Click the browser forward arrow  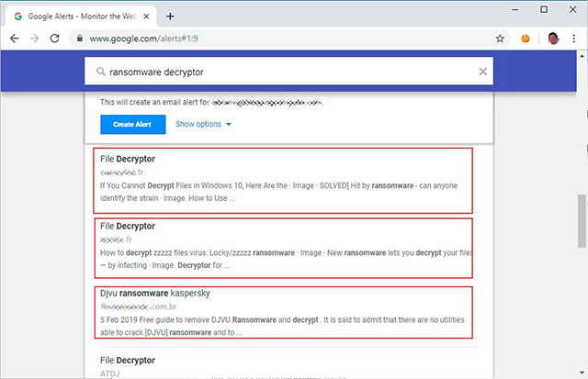coord(35,39)
